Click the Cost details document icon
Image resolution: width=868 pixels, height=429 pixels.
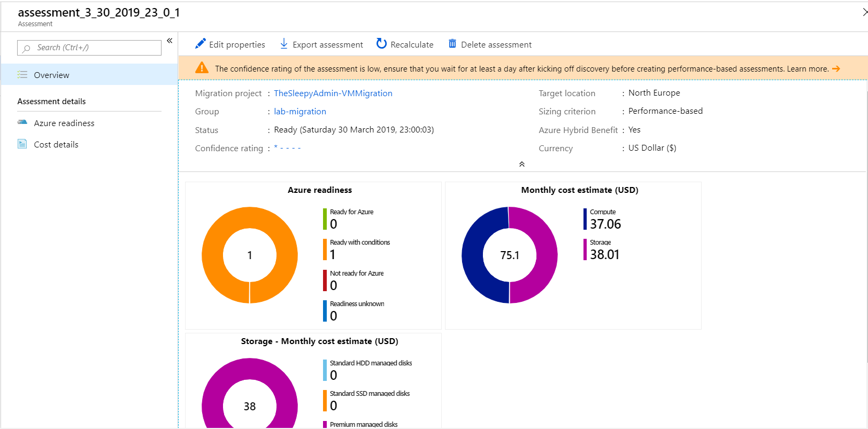[22, 144]
